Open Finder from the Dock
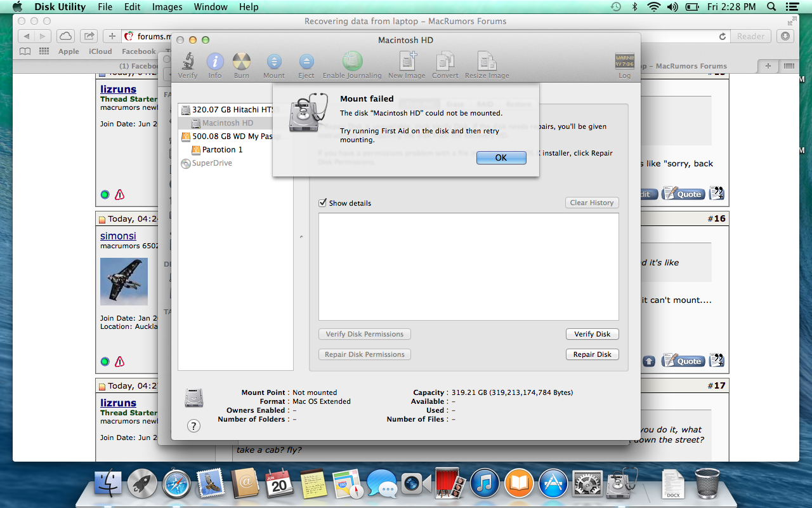812x508 pixels. tap(108, 485)
